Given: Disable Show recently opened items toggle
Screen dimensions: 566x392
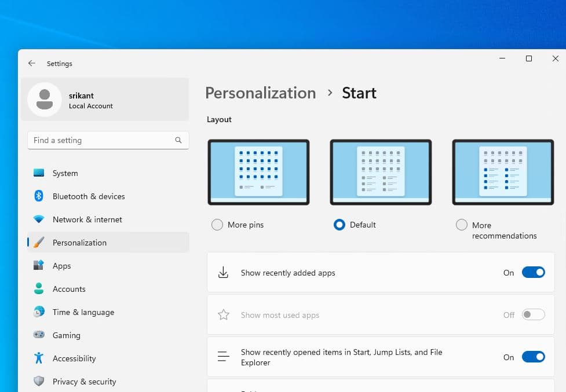Looking at the screenshot, I should (533, 357).
